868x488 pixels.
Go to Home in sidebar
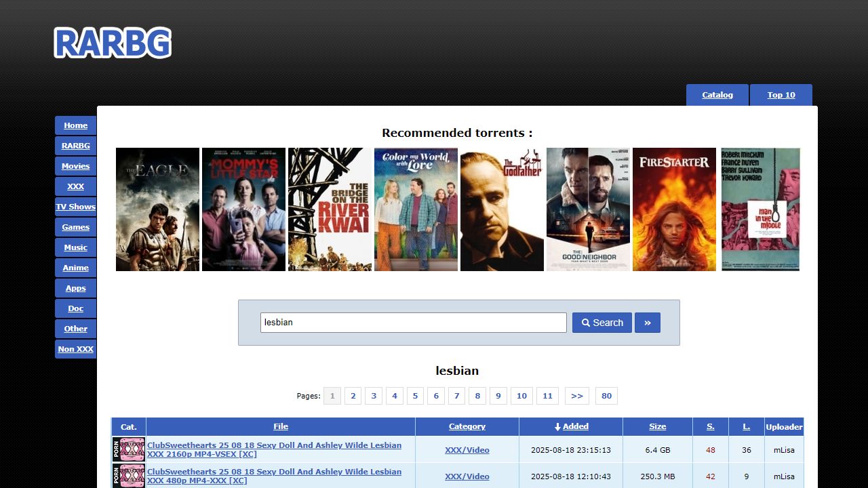coord(76,125)
